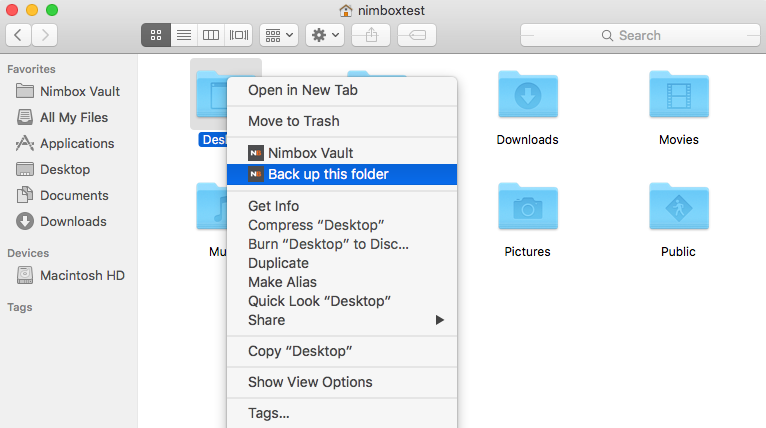
Task: Switch to icon view
Action: click(x=156, y=35)
